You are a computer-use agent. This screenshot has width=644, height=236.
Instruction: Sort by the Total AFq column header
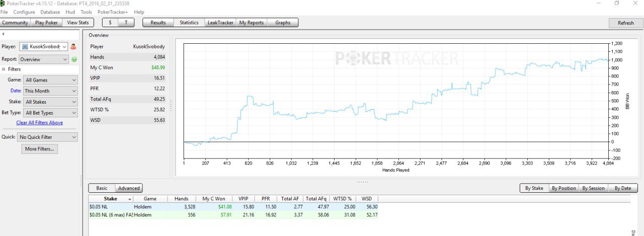(x=316, y=199)
